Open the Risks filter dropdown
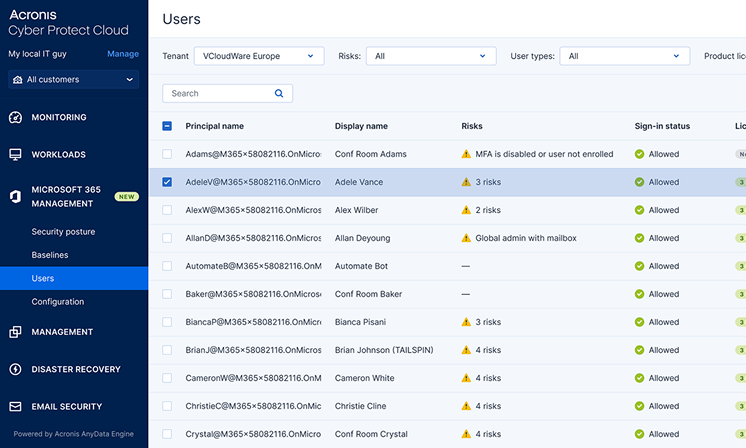746x448 pixels. [431, 56]
